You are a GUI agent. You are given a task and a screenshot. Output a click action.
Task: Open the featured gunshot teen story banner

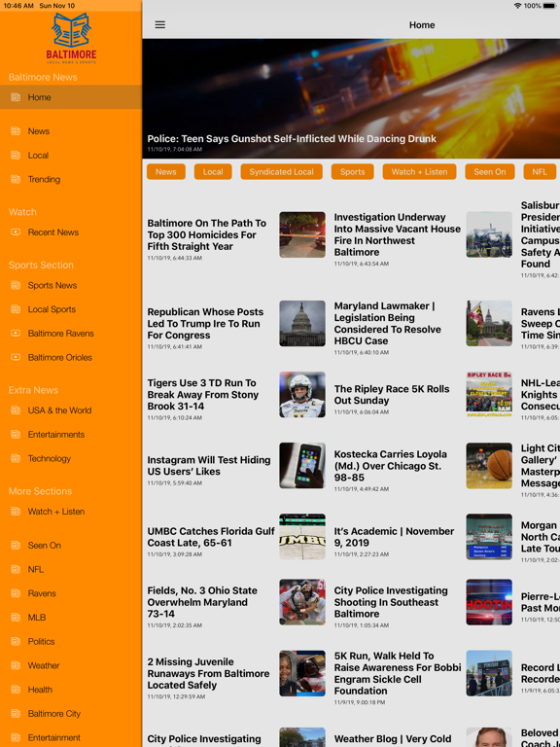pos(351,98)
